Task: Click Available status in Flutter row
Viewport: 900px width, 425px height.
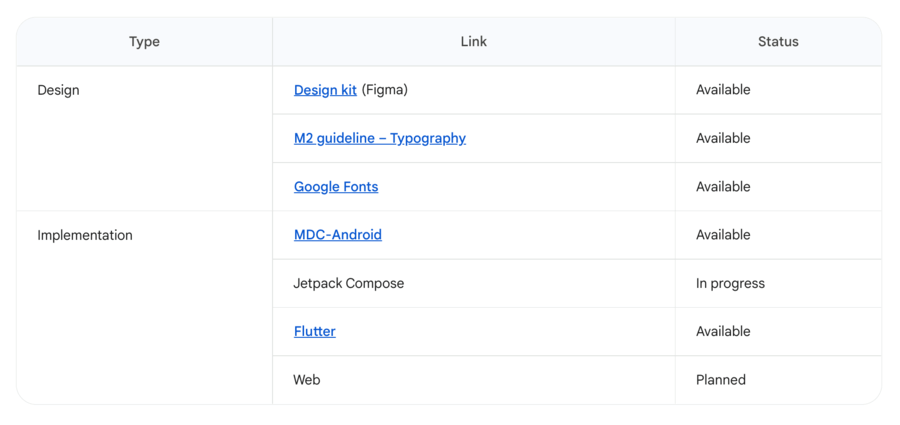Action: point(722,332)
